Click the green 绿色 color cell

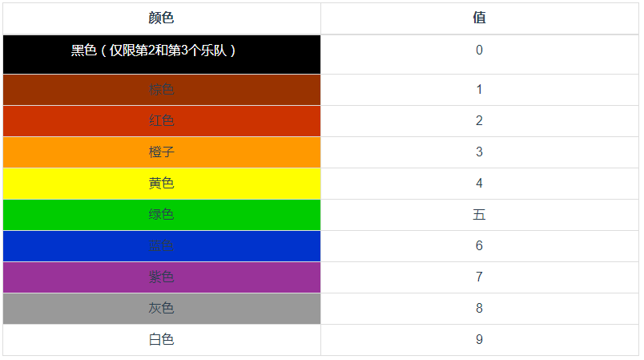tap(161, 214)
